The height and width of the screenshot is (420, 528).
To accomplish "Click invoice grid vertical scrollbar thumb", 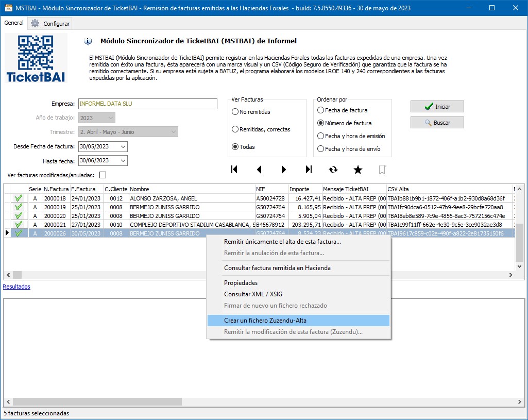I will 520,242.
